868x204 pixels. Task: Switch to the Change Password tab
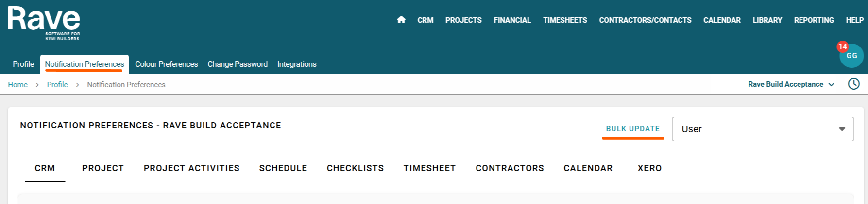pyautogui.click(x=238, y=64)
